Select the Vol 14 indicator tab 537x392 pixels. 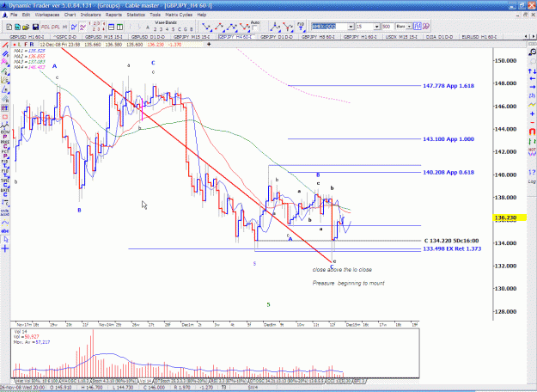(x=145, y=381)
